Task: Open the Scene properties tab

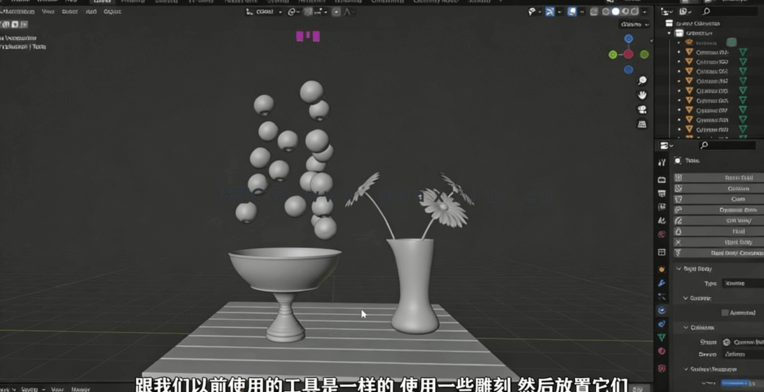Action: (661, 221)
